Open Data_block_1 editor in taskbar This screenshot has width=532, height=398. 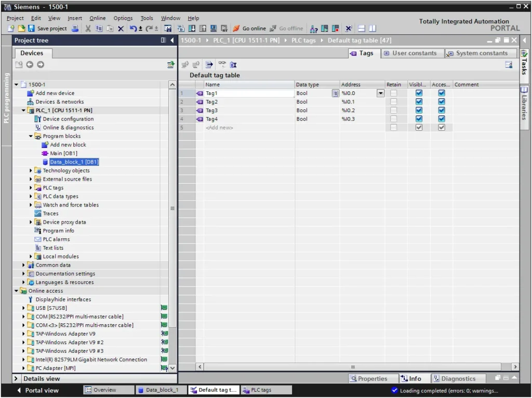click(161, 390)
